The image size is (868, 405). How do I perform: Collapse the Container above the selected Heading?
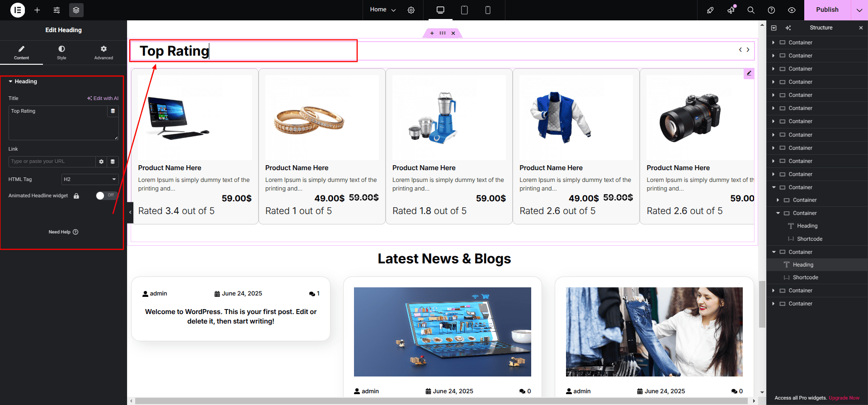[774, 252]
